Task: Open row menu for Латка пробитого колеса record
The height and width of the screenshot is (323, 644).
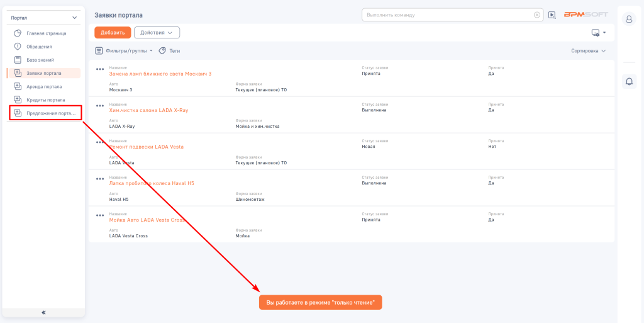Action: point(100,179)
